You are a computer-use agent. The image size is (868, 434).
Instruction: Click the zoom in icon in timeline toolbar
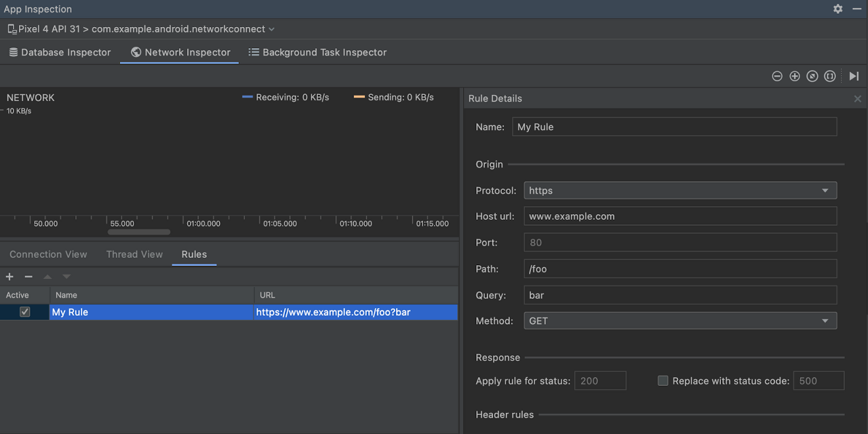click(795, 76)
